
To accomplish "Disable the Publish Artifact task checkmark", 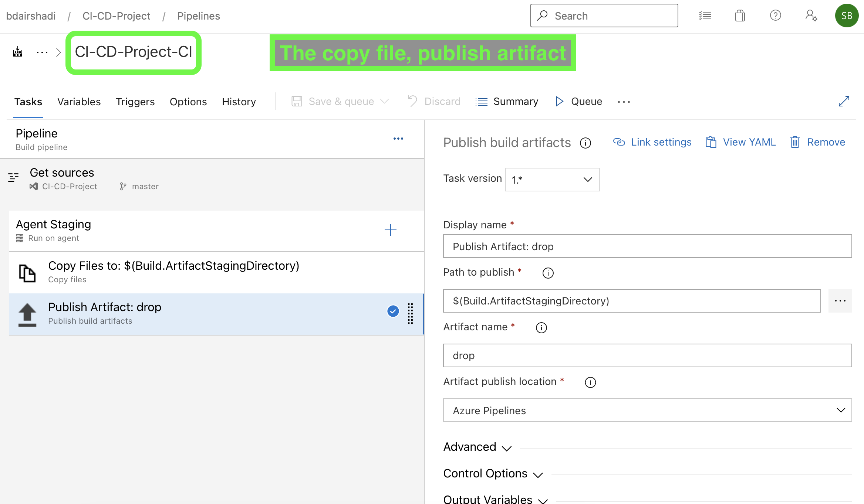I will 393,311.
